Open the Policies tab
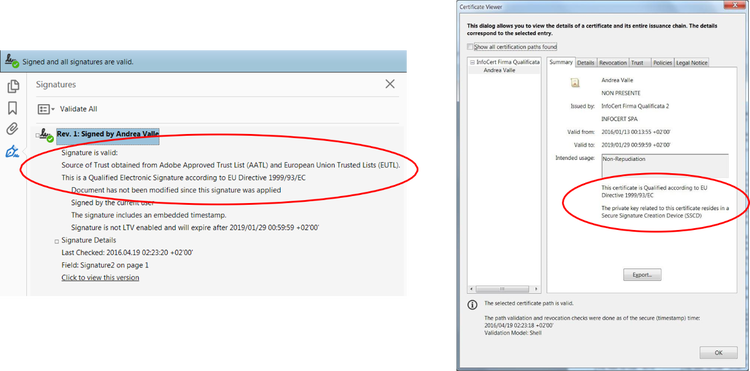 point(662,63)
